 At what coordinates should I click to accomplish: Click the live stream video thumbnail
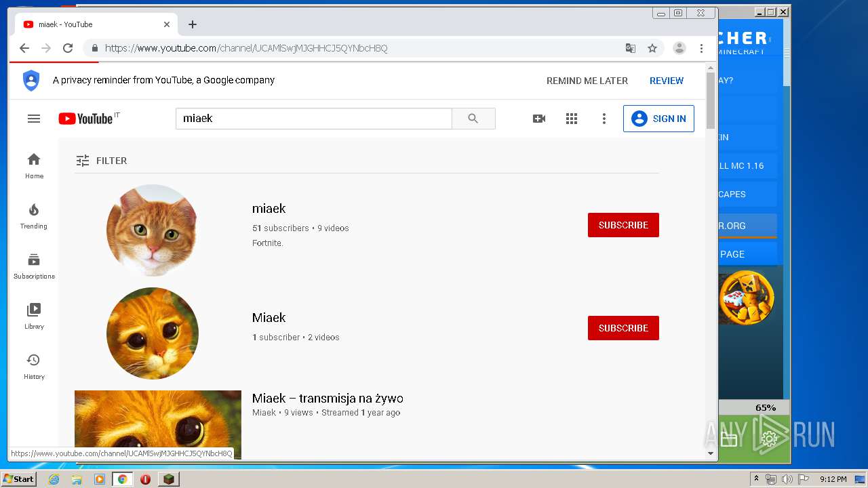[x=158, y=424]
